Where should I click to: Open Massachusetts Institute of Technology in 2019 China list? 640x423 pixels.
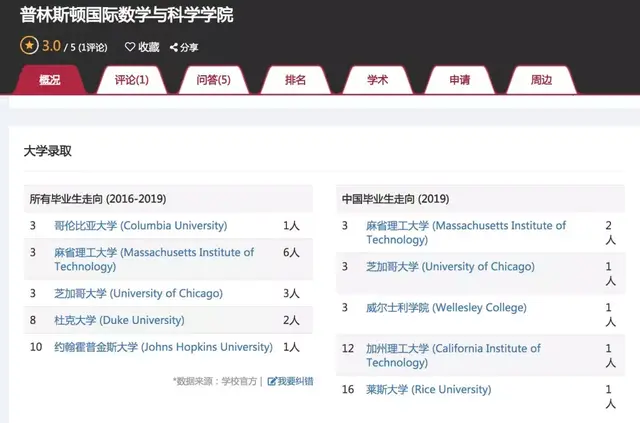click(466, 232)
